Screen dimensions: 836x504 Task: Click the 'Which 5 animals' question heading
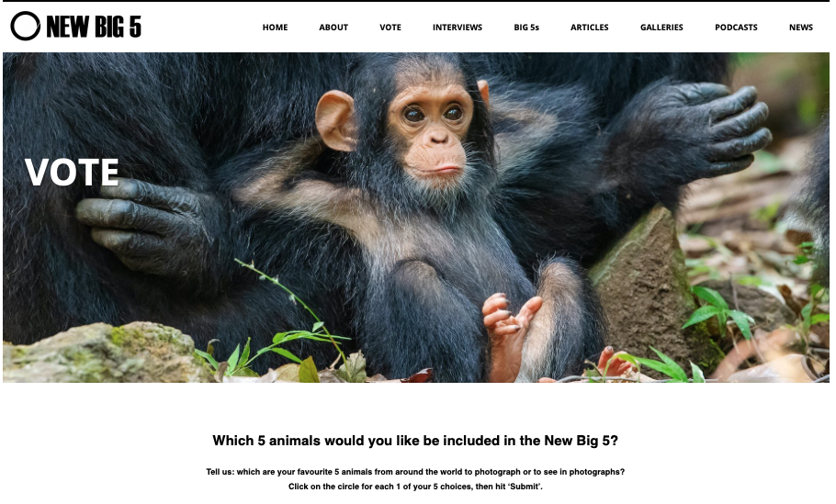(x=415, y=441)
